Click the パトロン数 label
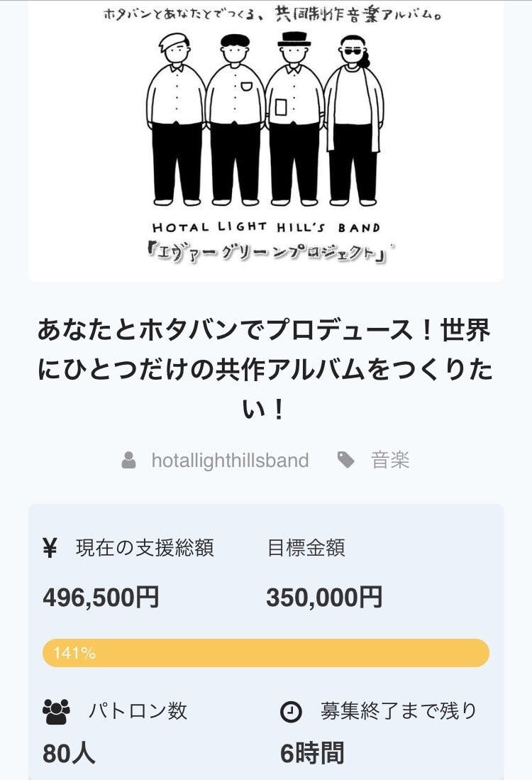The height and width of the screenshot is (780, 532). click(138, 710)
